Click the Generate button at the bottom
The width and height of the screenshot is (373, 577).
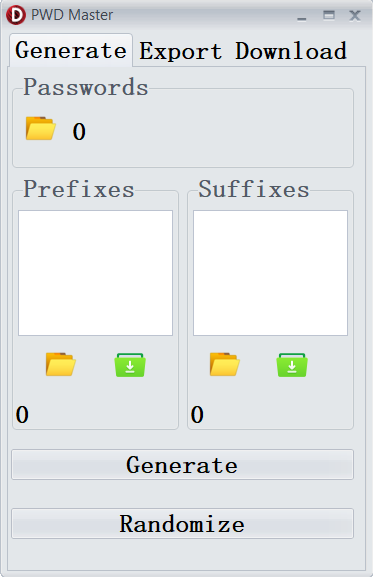tap(182, 464)
